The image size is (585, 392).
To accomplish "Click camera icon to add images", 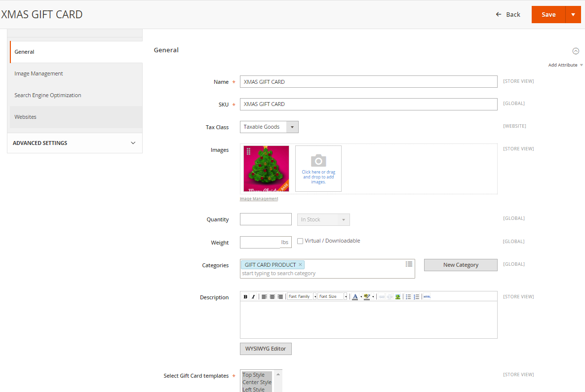I will [318, 161].
